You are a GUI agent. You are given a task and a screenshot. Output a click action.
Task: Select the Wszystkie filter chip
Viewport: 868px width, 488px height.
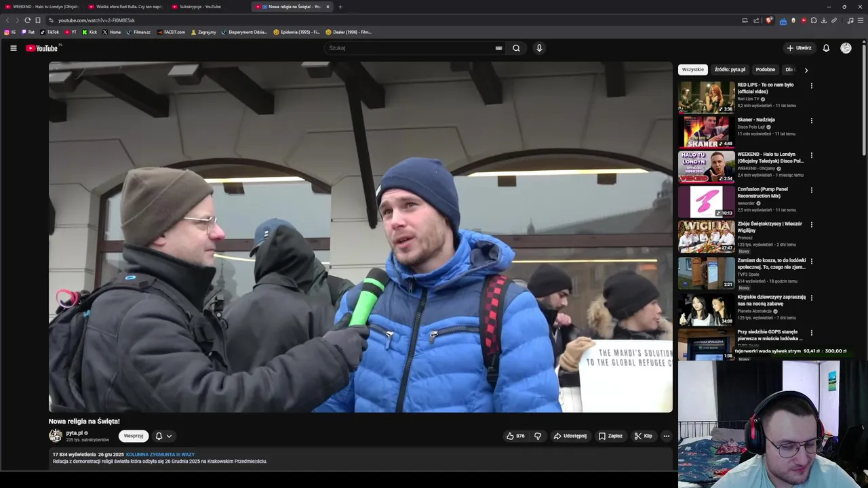click(693, 70)
